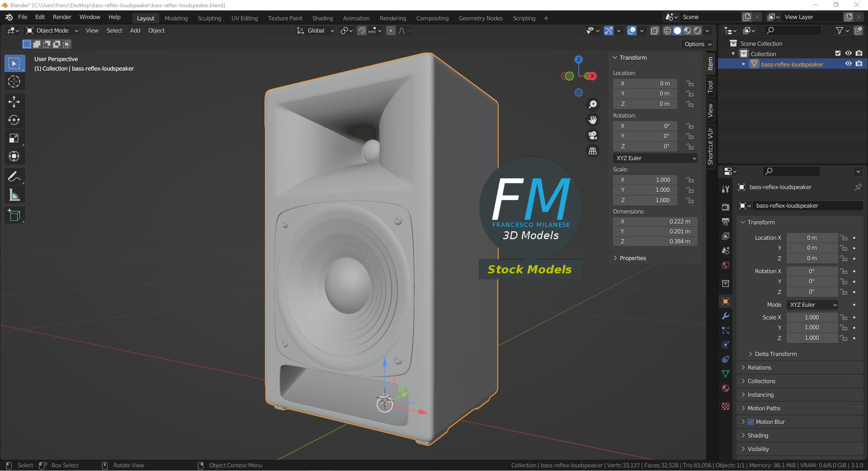Toggle proportional editing button

(391, 31)
